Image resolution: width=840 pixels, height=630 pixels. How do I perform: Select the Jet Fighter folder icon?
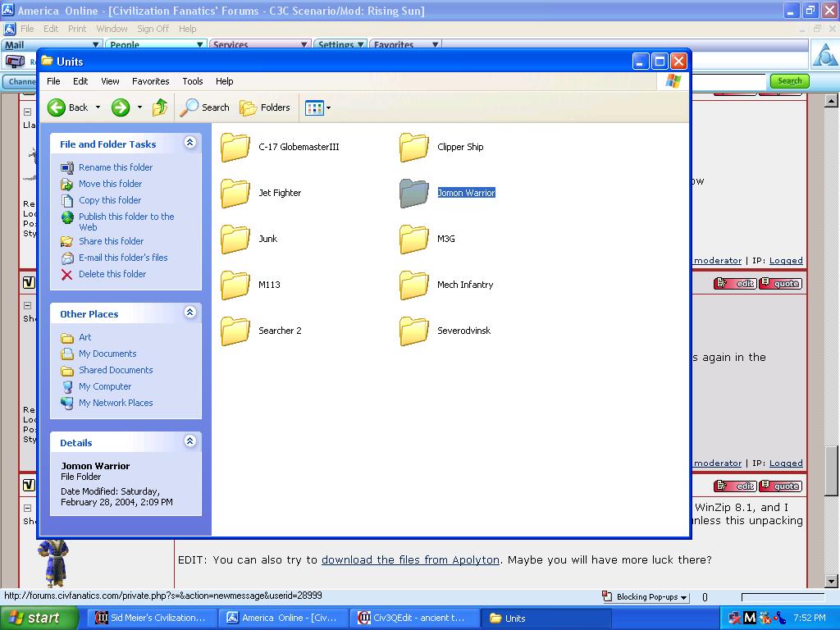[x=235, y=194]
